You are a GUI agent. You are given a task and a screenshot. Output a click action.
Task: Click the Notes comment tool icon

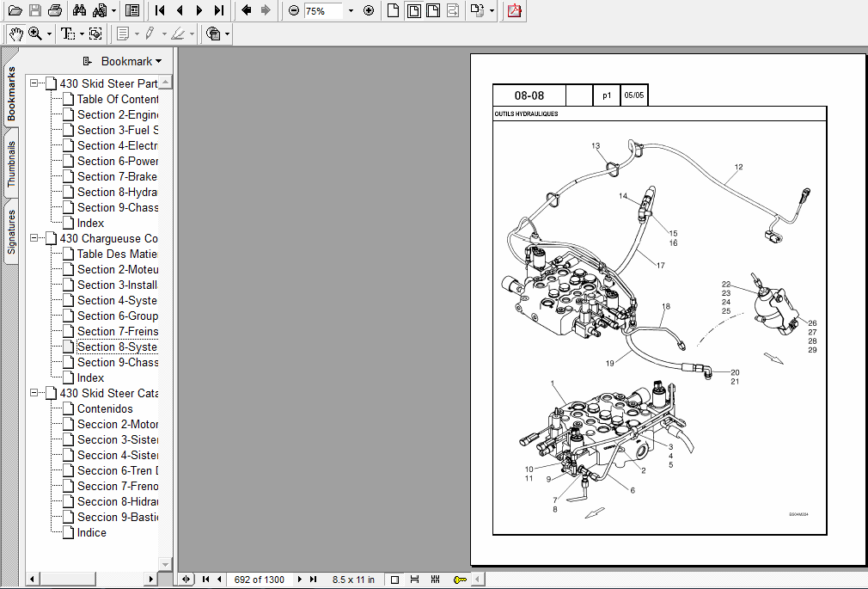click(123, 34)
